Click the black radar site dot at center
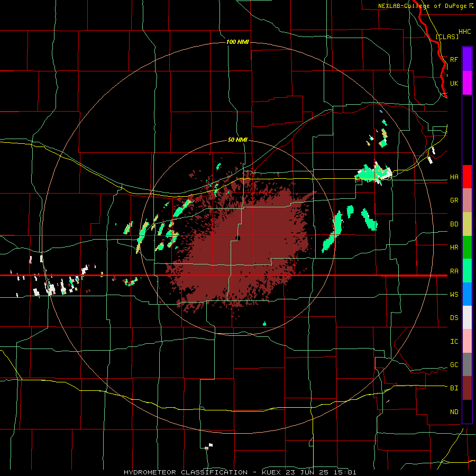Screen dimensions: 476x476 [238, 238]
